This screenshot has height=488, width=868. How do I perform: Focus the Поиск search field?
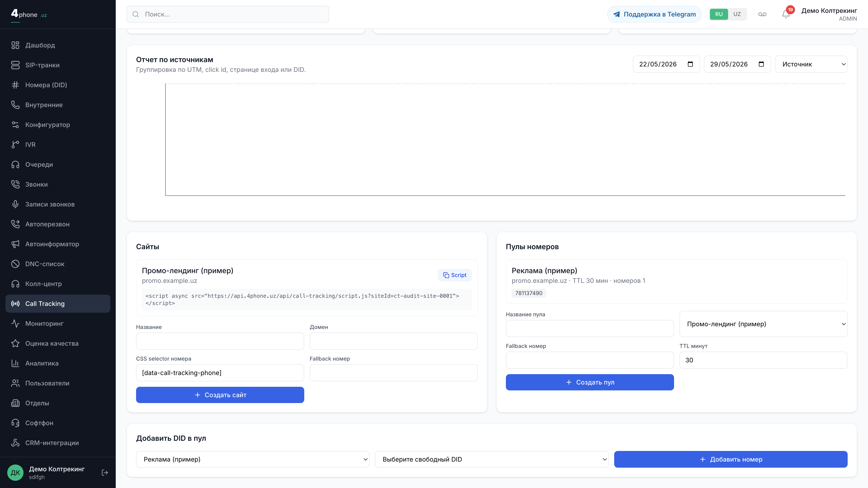[228, 14]
